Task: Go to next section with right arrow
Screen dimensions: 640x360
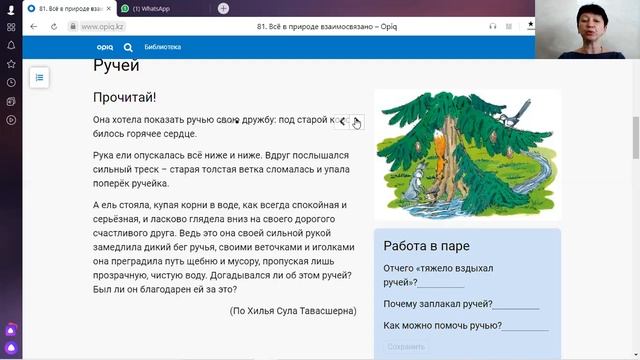Action: tap(356, 121)
